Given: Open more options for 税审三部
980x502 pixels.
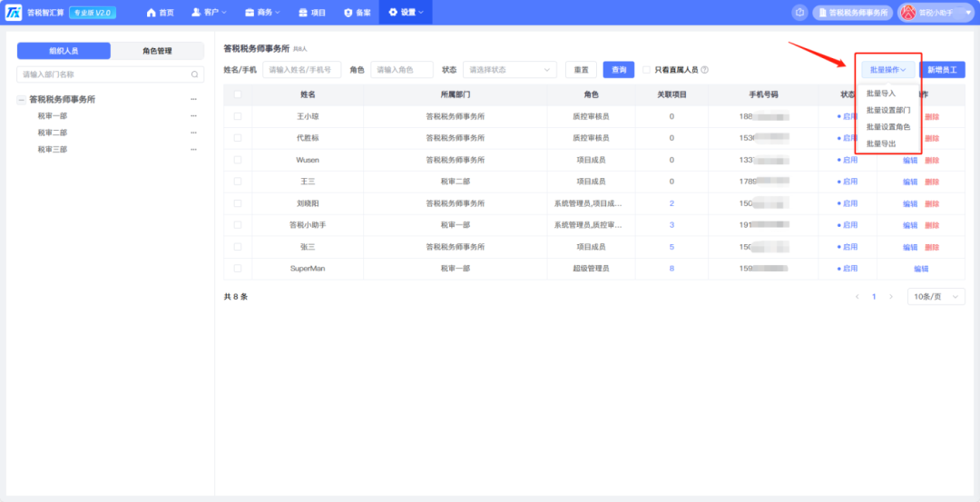Looking at the screenshot, I should coord(194,150).
